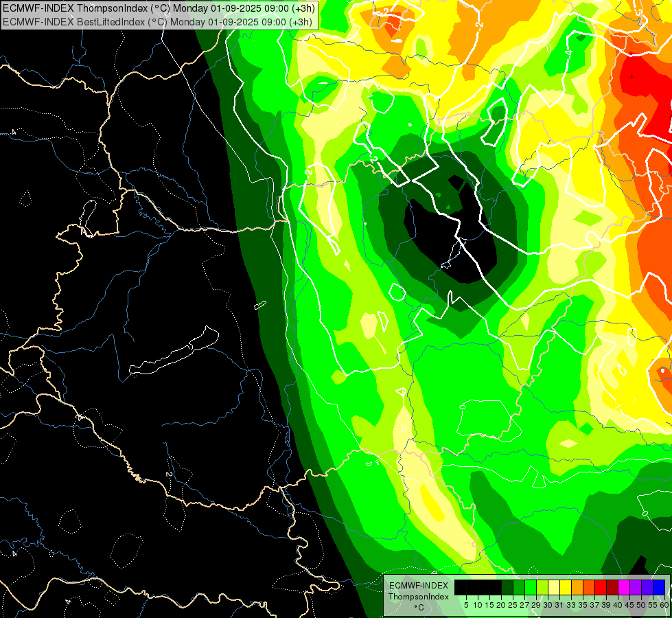Image resolution: width=672 pixels, height=618 pixels.
Task: Click legend scale value 33
Action: tap(571, 605)
